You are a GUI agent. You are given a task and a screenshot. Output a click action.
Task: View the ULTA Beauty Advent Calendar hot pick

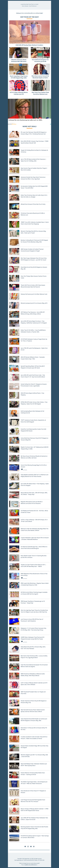tap(19, 93)
